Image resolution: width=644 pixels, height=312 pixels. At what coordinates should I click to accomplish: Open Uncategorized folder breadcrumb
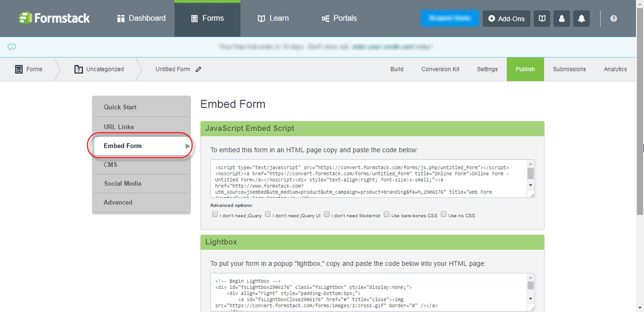pos(99,69)
